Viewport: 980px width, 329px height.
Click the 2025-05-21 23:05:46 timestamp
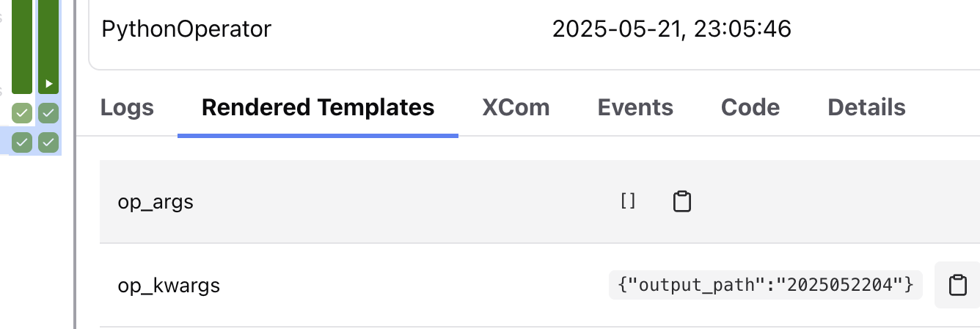[671, 29]
